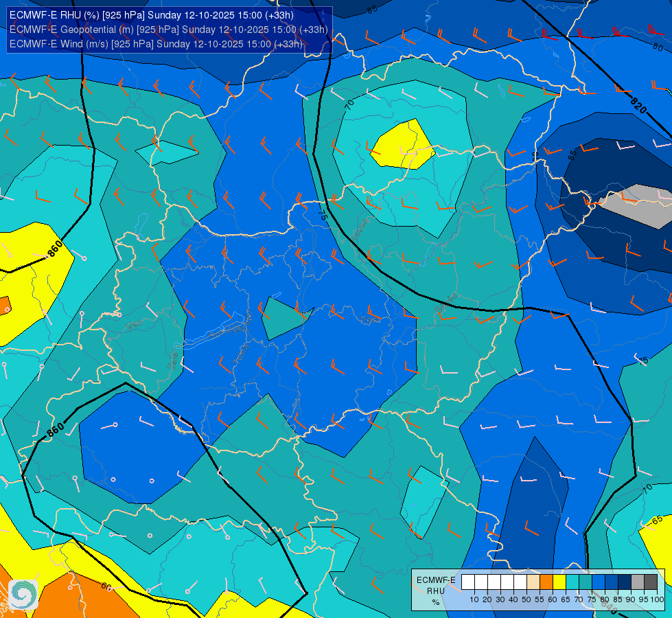This screenshot has width=672, height=618.
Task: Click the swirl weather logo icon
Action: (x=23, y=595)
